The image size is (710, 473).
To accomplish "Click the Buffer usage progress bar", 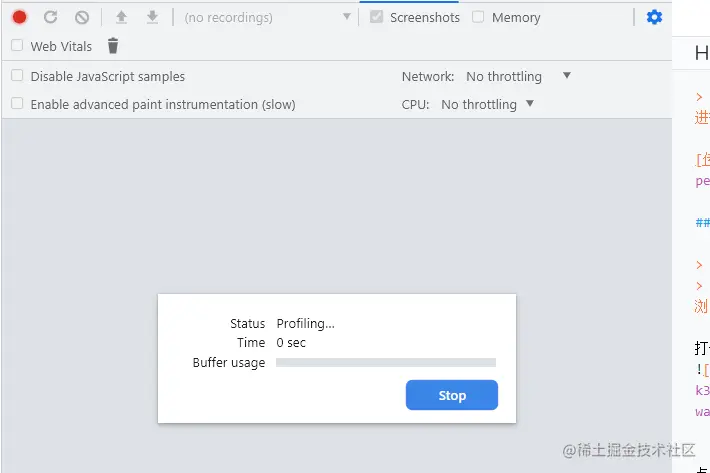I will (386, 363).
